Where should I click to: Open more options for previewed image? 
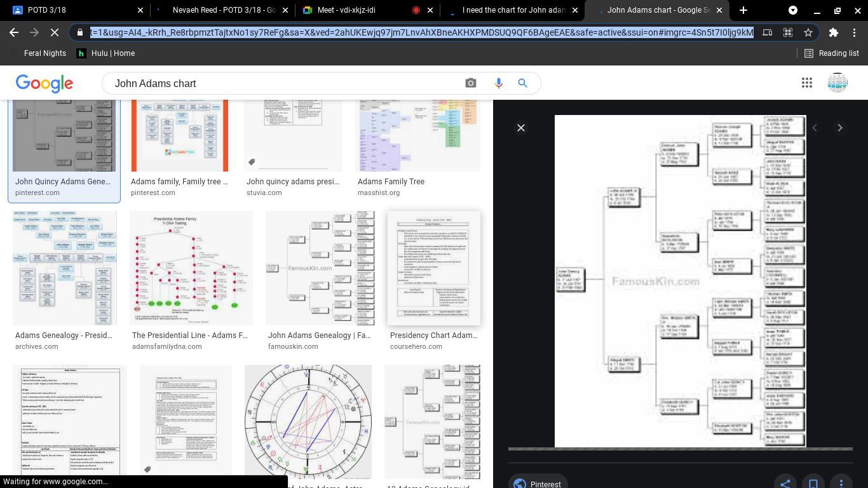coord(841,484)
